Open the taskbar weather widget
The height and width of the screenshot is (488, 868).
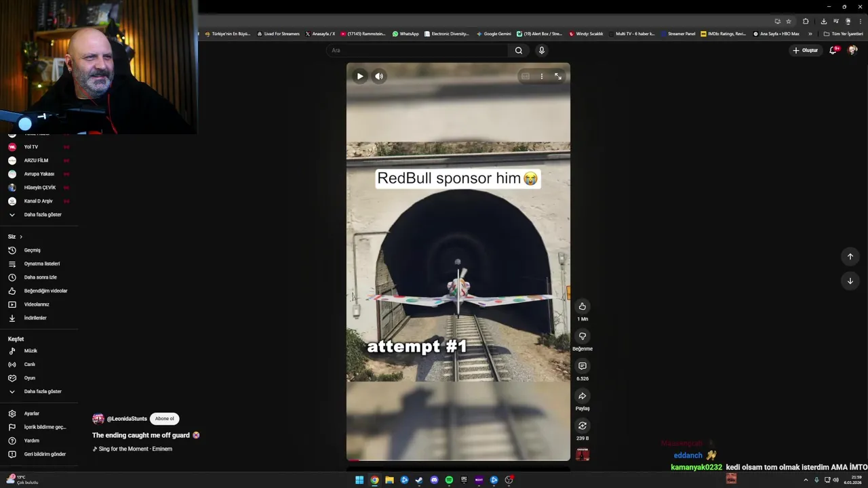pyautogui.click(x=22, y=480)
